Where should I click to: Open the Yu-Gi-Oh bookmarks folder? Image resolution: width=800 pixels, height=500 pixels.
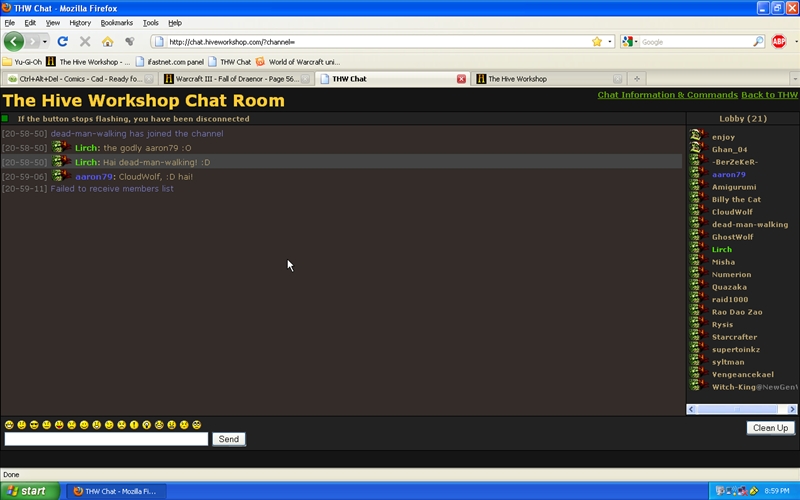[x=22, y=62]
